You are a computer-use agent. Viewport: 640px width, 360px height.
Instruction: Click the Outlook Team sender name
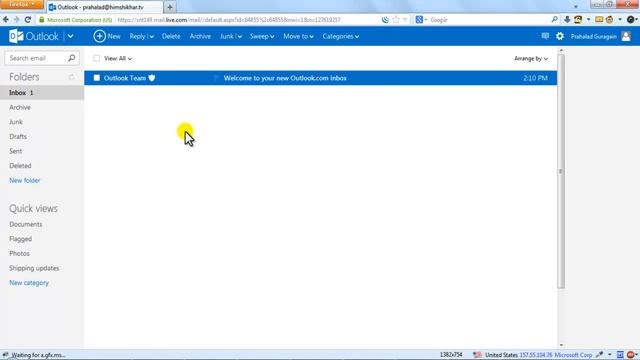coord(124,78)
